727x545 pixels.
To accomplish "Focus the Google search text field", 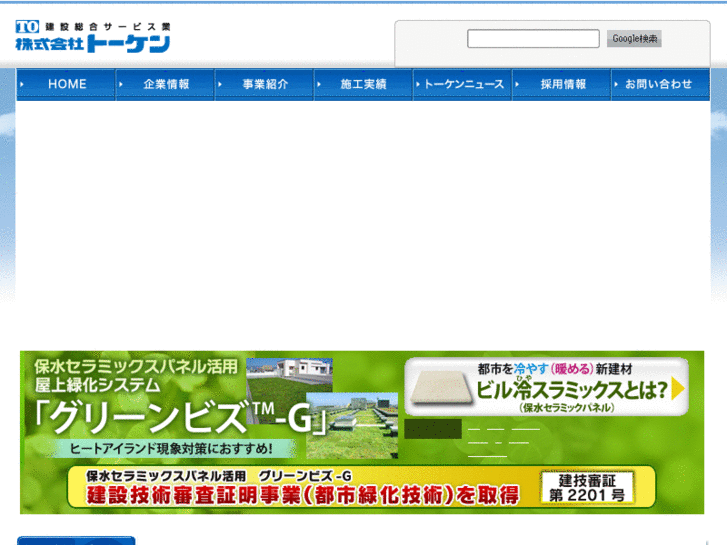I will pos(533,38).
